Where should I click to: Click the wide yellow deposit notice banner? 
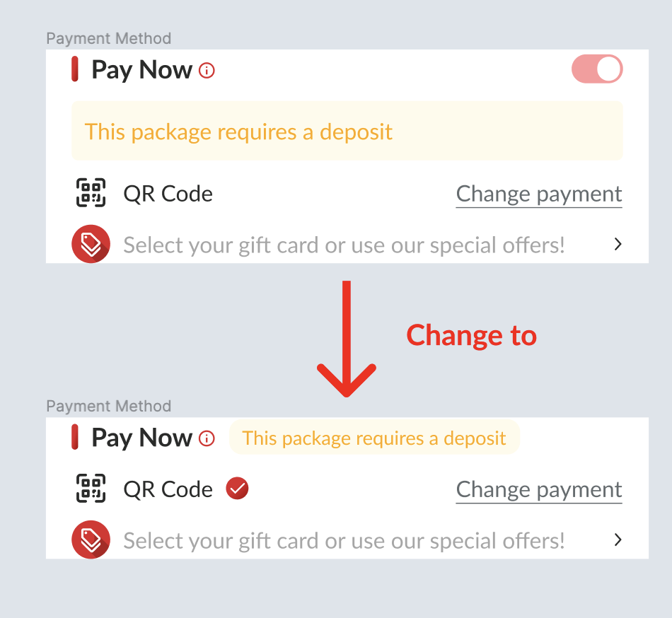tap(347, 132)
